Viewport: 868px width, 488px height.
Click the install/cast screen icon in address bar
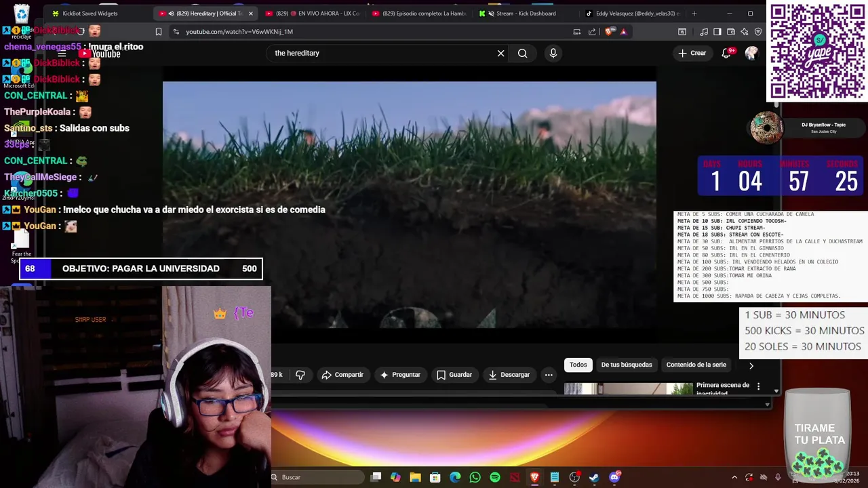[x=577, y=31]
